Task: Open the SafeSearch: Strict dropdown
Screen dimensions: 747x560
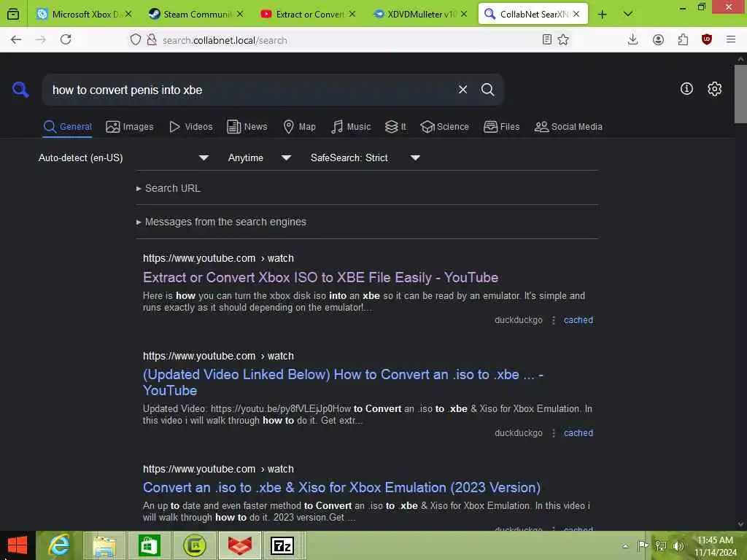Action: pyautogui.click(x=365, y=157)
